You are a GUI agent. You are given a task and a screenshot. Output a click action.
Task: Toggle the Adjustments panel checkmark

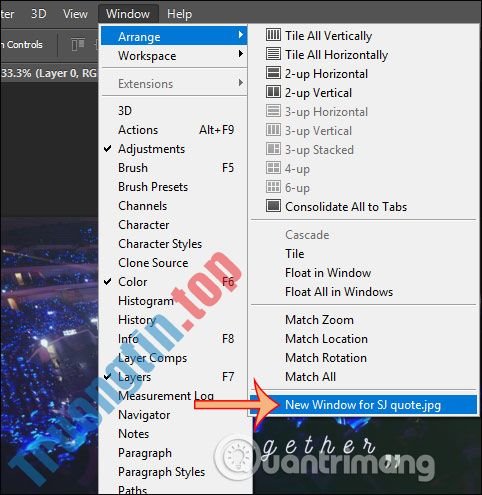107,148
